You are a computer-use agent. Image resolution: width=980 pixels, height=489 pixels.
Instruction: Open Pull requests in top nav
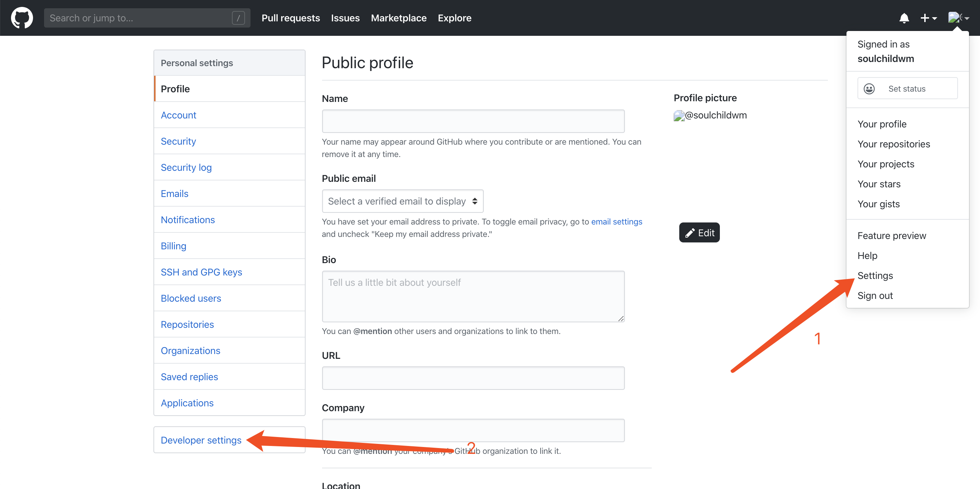(291, 18)
